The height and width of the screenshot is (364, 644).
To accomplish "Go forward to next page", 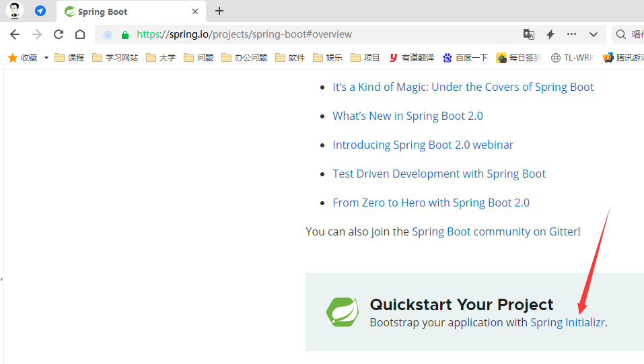I will point(37,34).
